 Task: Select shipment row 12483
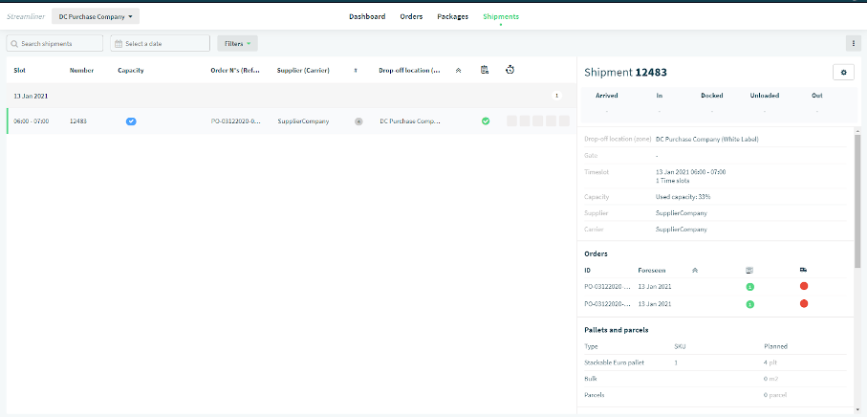(292, 121)
